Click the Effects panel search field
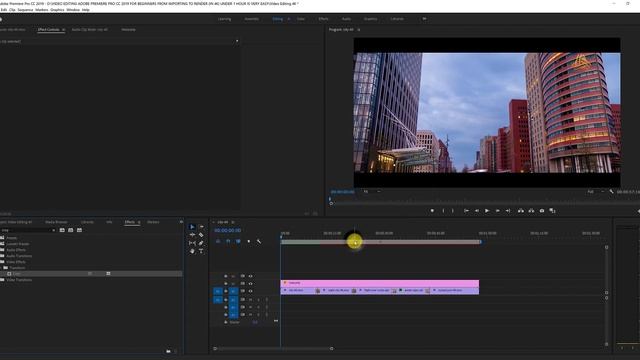Screen dimensions: 640x360 click(x=28, y=230)
